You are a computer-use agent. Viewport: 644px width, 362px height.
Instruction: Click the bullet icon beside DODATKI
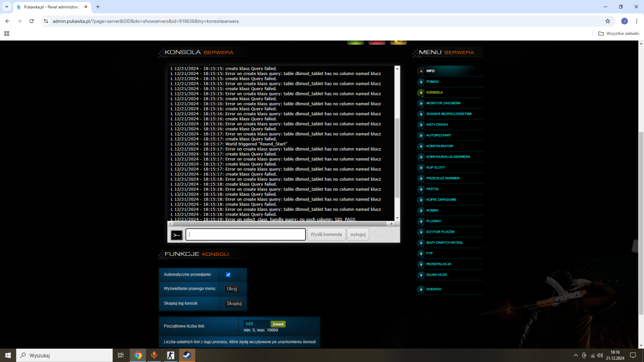(421, 289)
